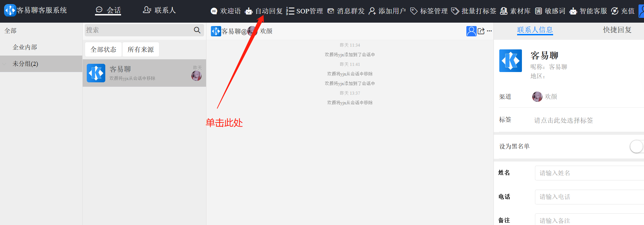
Task: Open the 全部状态 status filter dropdown
Action: 103,49
